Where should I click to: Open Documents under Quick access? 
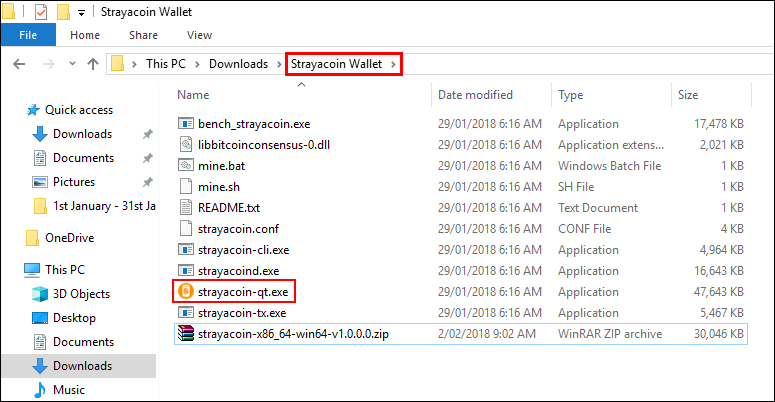point(84,158)
